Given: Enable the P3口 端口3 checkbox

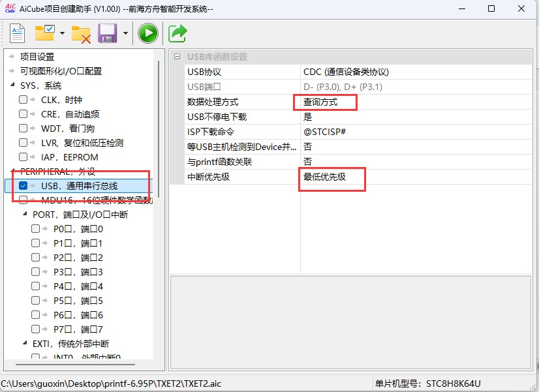Looking at the screenshot, I should pos(35,272).
